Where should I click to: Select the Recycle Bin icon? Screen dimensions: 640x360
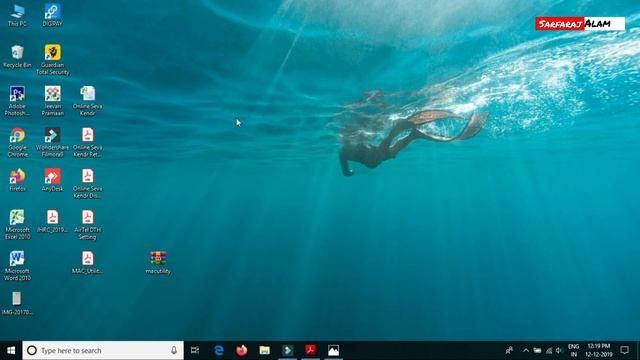(17, 56)
